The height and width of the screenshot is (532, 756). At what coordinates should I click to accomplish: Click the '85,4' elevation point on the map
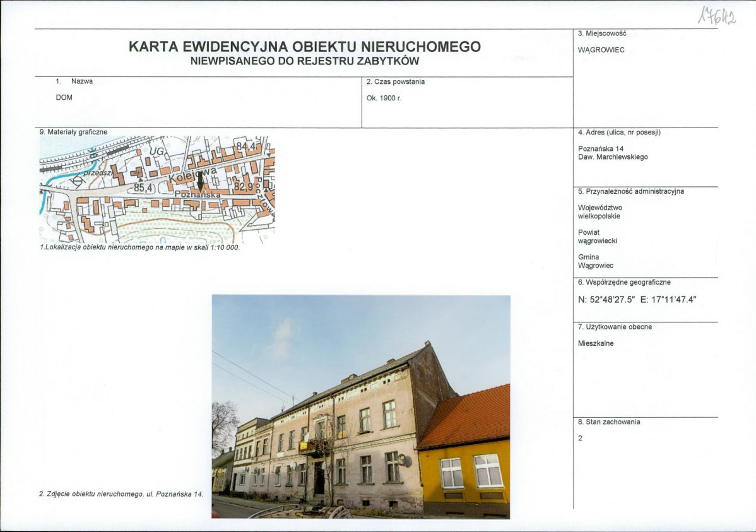click(143, 188)
